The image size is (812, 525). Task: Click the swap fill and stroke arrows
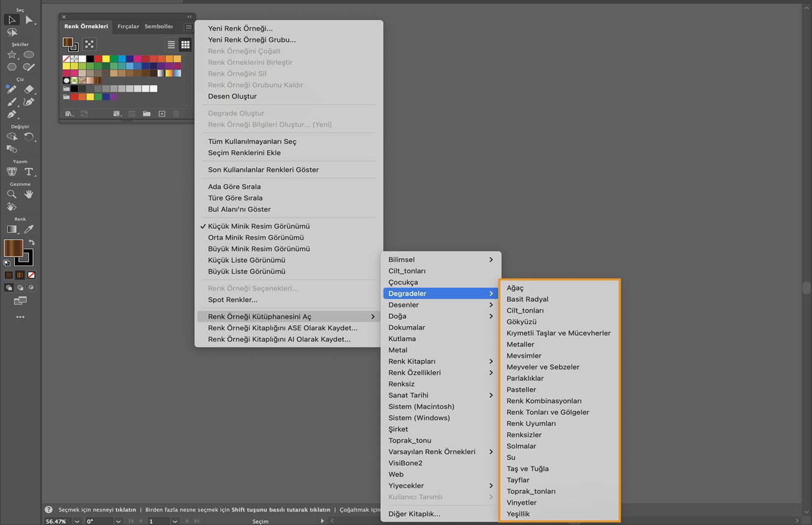pos(32,243)
